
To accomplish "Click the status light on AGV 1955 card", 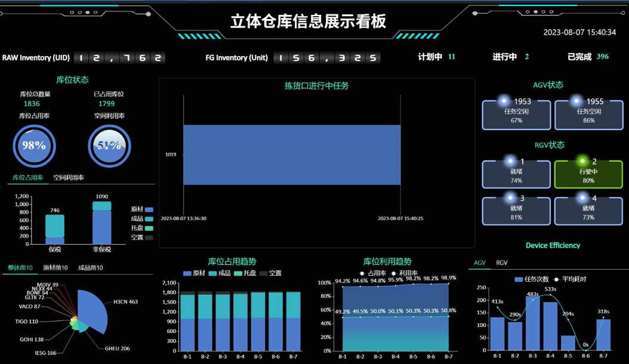I will click(576, 101).
